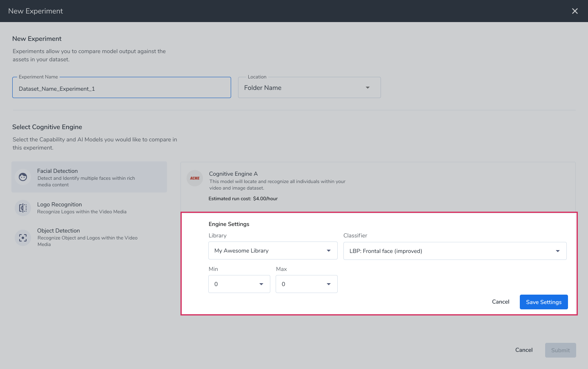Viewport: 588px width, 369px height.
Task: Click the Engine Settings heading
Action: (x=229, y=224)
